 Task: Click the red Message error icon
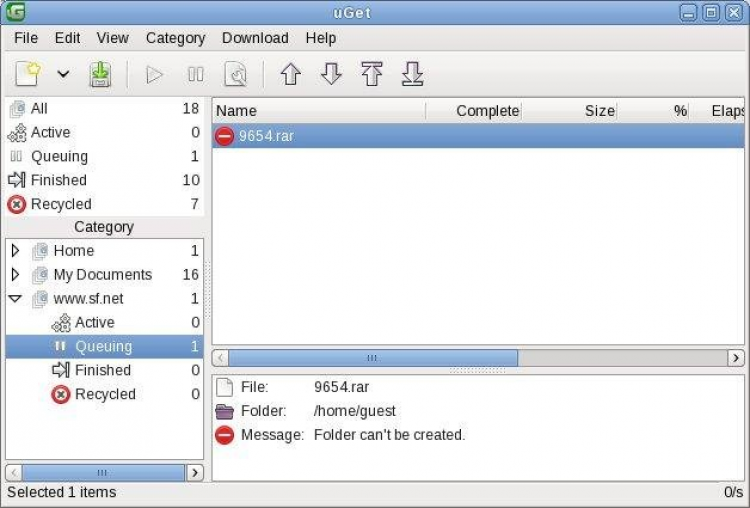click(224, 435)
